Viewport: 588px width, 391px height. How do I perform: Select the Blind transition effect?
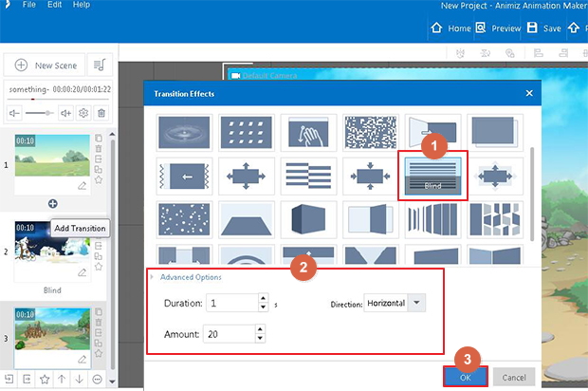(432, 176)
